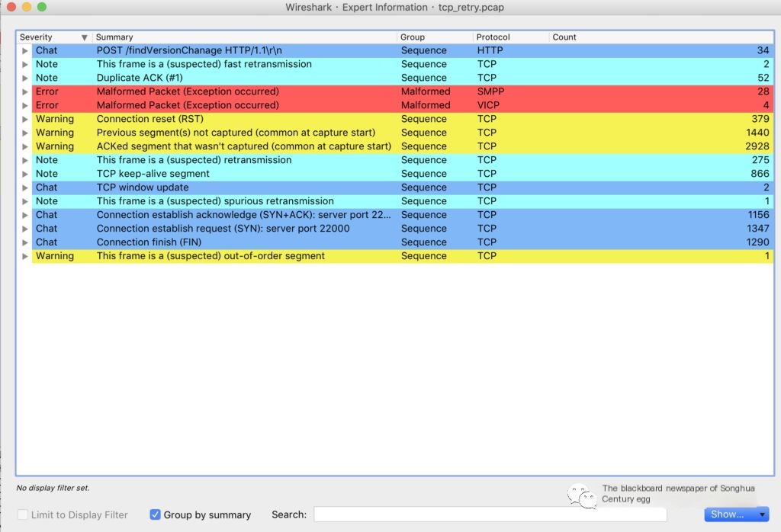Viewport: 781px width, 532px height.
Task: Expand the SMPP Malformed Packet row
Action: coord(25,91)
